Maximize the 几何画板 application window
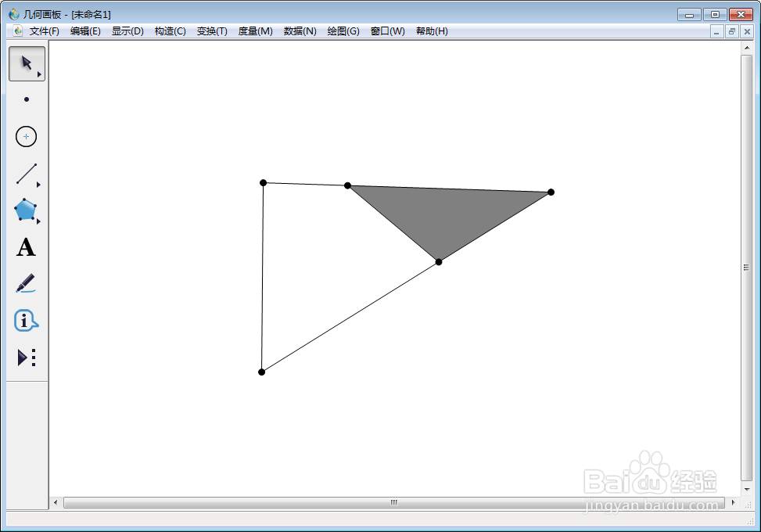761x532 pixels. point(715,15)
